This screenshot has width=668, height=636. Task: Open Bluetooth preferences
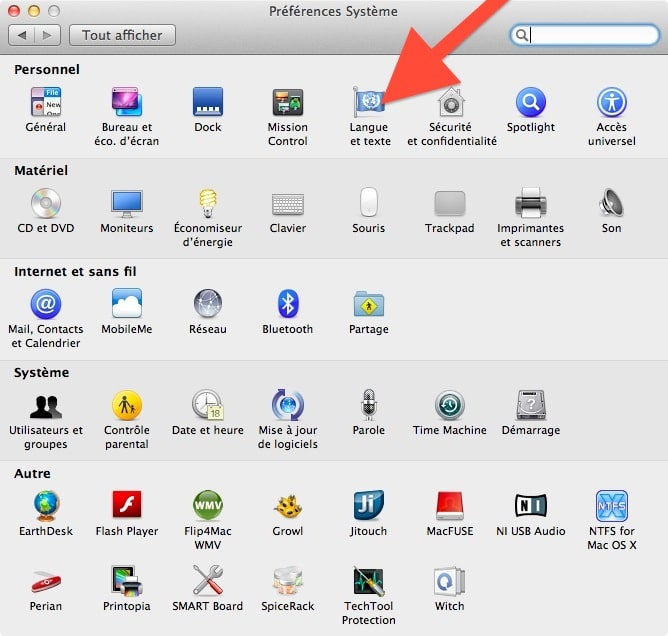pos(288,304)
